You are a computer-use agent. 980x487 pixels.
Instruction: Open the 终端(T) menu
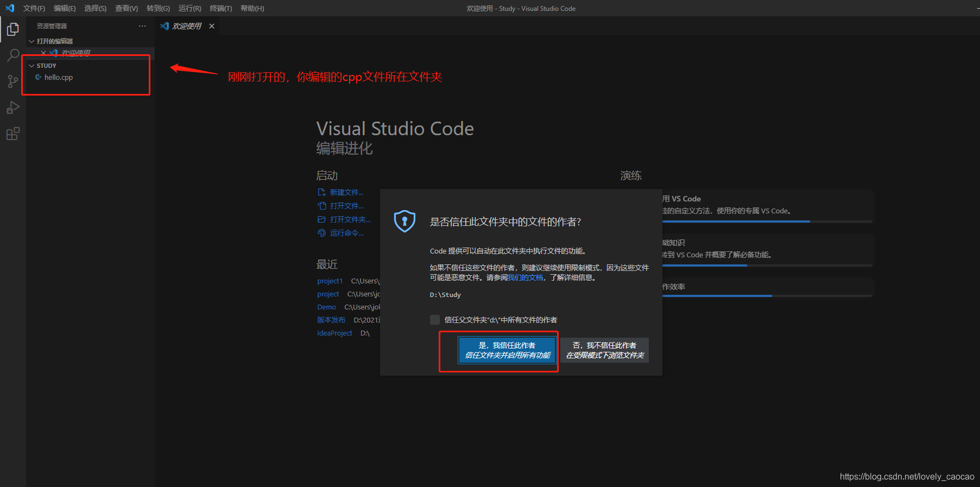click(x=220, y=8)
